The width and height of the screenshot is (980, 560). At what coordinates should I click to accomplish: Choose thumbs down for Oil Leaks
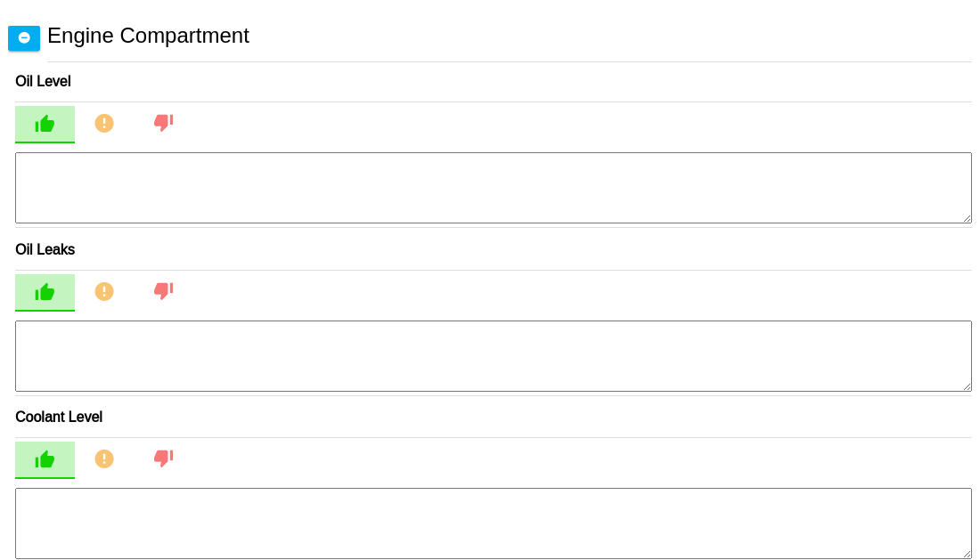[x=163, y=291]
